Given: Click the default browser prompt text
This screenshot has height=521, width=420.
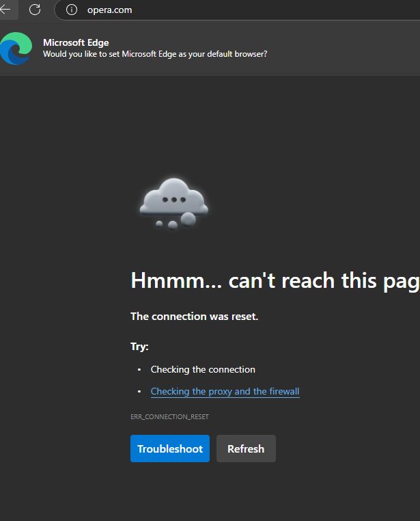Looking at the screenshot, I should 155,54.
